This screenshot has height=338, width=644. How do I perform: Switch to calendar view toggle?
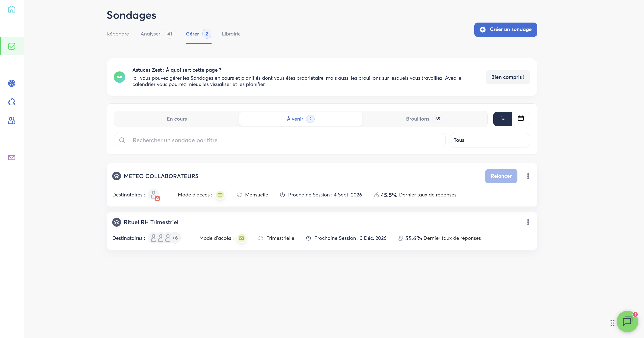point(521,119)
